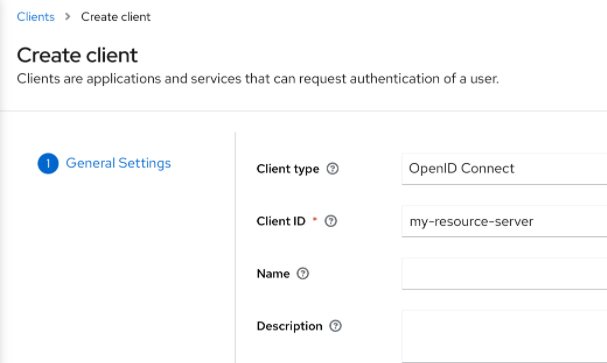Screen dimensions: 607x363
Task: Click the help icon next to Description
Action: [x=335, y=326]
